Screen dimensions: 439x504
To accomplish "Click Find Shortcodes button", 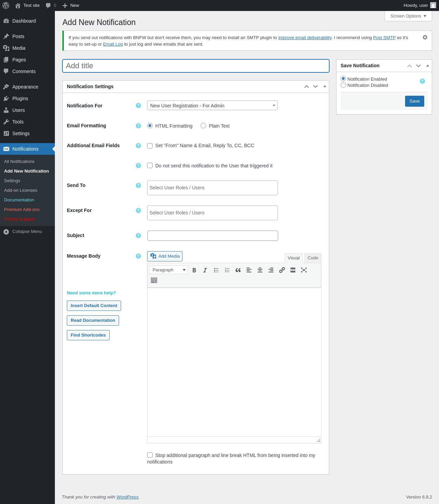I will coord(88,335).
